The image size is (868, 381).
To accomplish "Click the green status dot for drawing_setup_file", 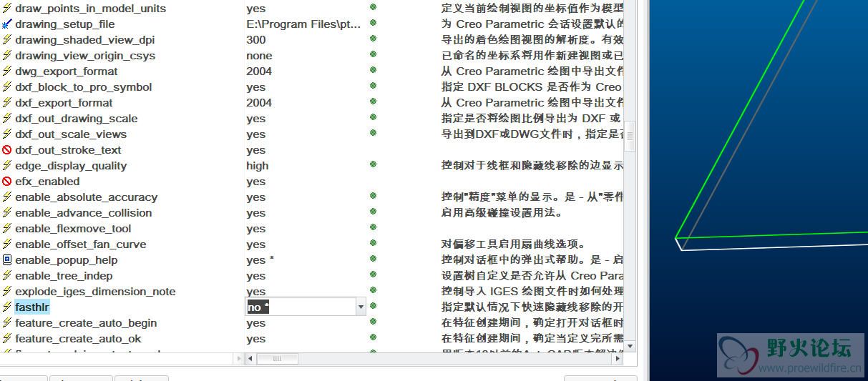I will (x=373, y=24).
